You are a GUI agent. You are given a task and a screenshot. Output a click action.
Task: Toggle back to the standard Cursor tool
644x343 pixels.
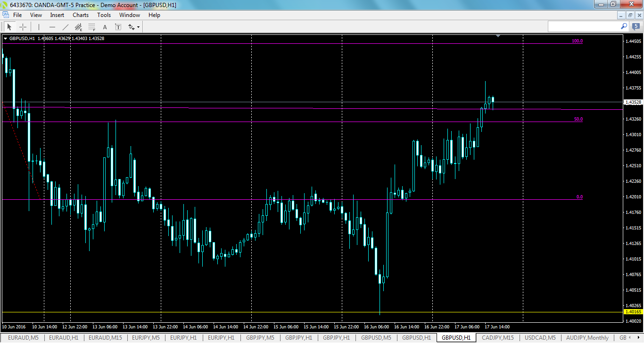coord(9,27)
